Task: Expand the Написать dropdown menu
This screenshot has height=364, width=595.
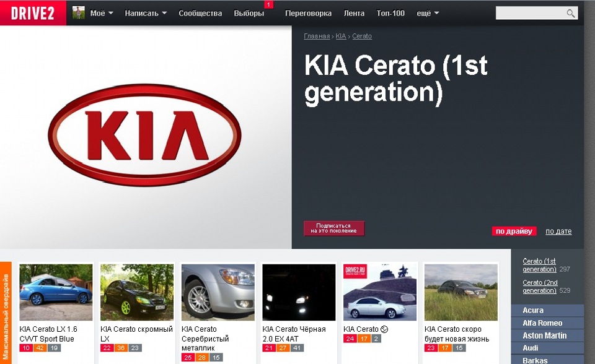Action: pyautogui.click(x=146, y=13)
